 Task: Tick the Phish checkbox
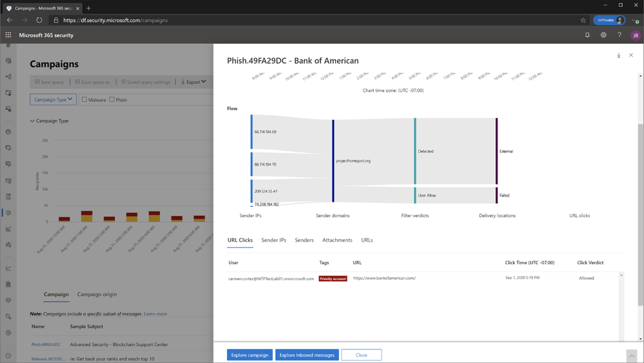(112, 99)
